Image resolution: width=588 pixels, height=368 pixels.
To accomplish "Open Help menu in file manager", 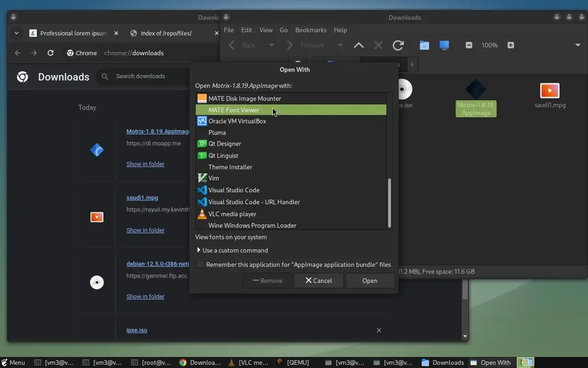I will coord(340,30).
